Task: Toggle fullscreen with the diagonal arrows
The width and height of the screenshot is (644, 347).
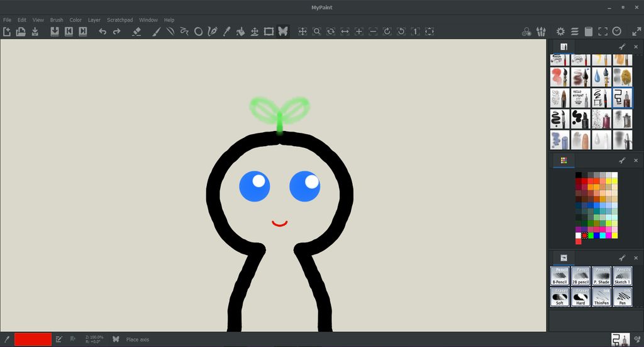Action: [x=636, y=31]
